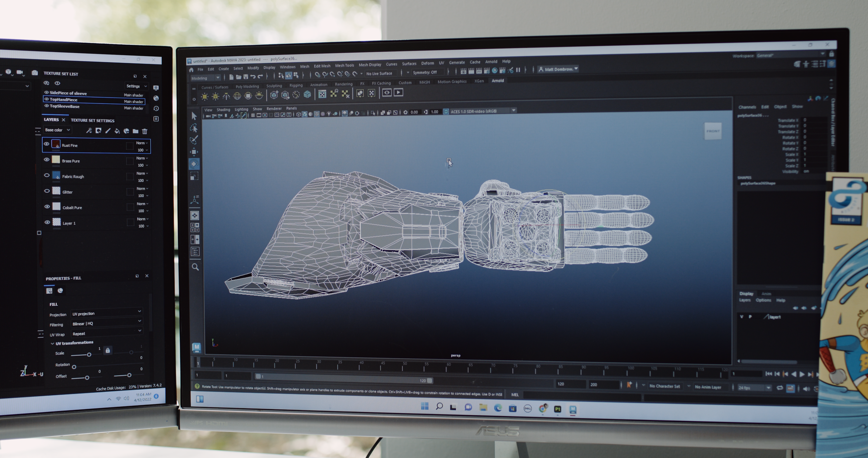Click the New scene icon in Maya status line
The width and height of the screenshot is (868, 458).
pos(231,77)
